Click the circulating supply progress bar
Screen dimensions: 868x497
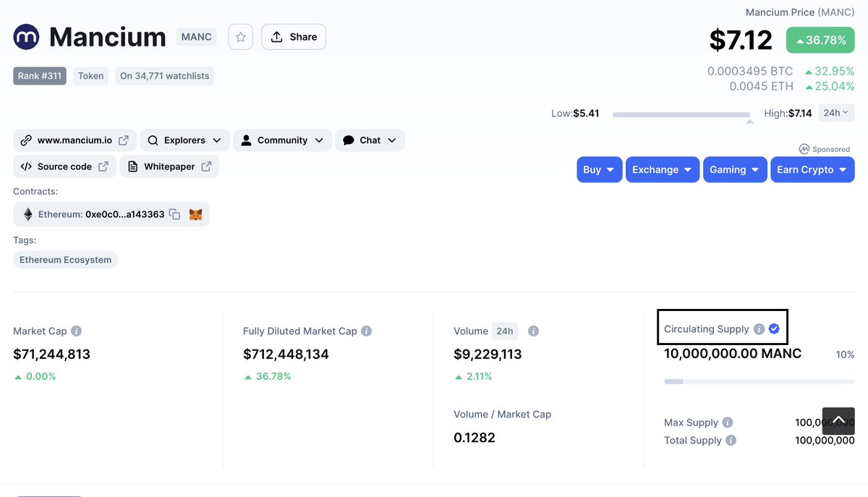(759, 381)
